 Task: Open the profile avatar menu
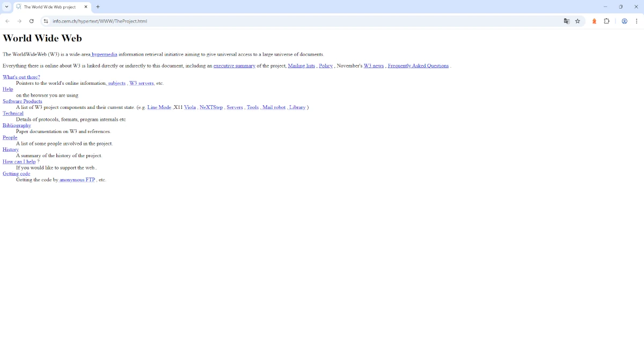pos(625,21)
